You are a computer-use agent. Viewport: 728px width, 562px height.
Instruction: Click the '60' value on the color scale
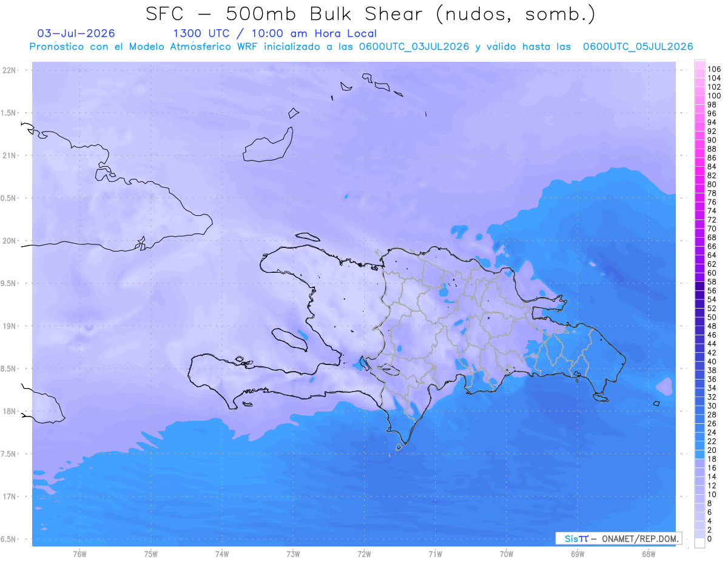point(712,273)
